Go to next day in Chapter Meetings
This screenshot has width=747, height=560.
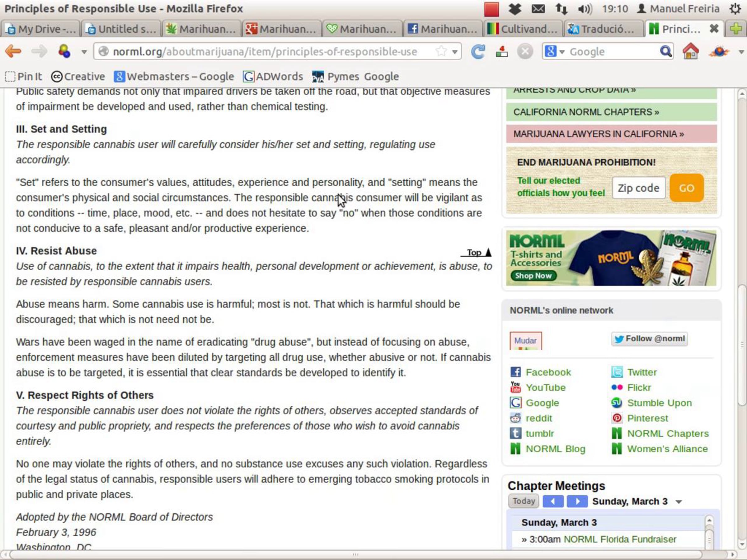(577, 501)
